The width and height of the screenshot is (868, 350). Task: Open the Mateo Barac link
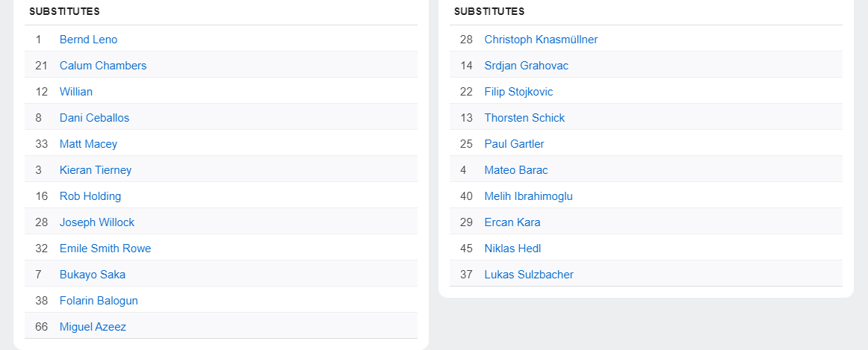click(516, 170)
